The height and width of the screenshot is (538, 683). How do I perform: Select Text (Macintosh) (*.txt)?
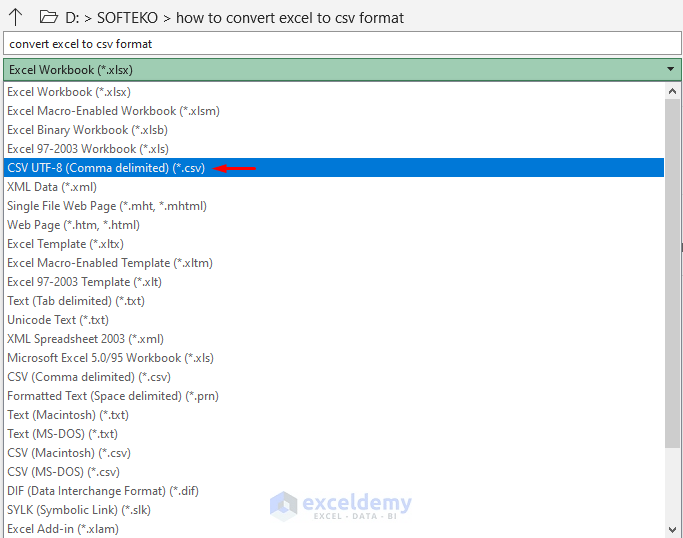(x=334, y=415)
